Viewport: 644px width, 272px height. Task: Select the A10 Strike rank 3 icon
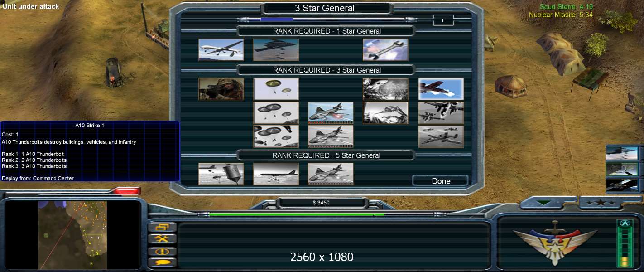(441, 136)
